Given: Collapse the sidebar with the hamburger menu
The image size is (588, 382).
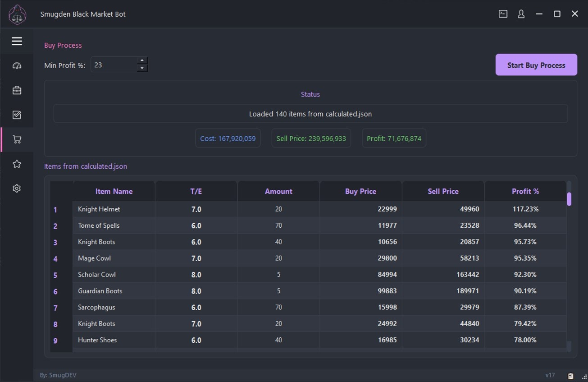Looking at the screenshot, I should tap(17, 41).
